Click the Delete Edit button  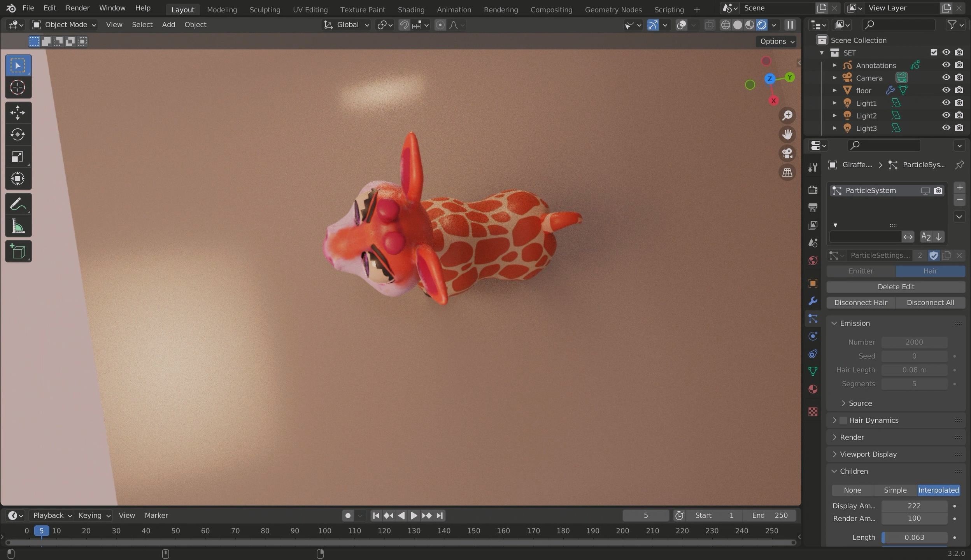point(896,287)
